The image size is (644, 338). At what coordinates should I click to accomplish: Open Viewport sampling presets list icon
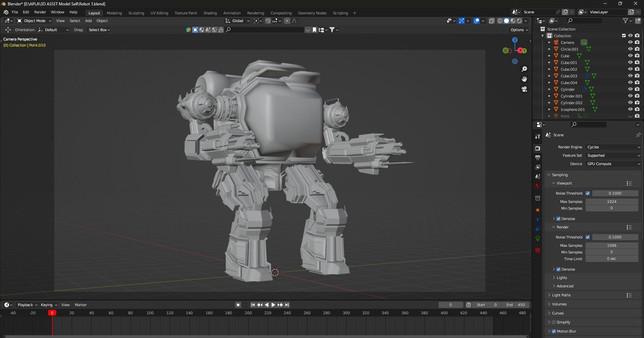click(629, 183)
